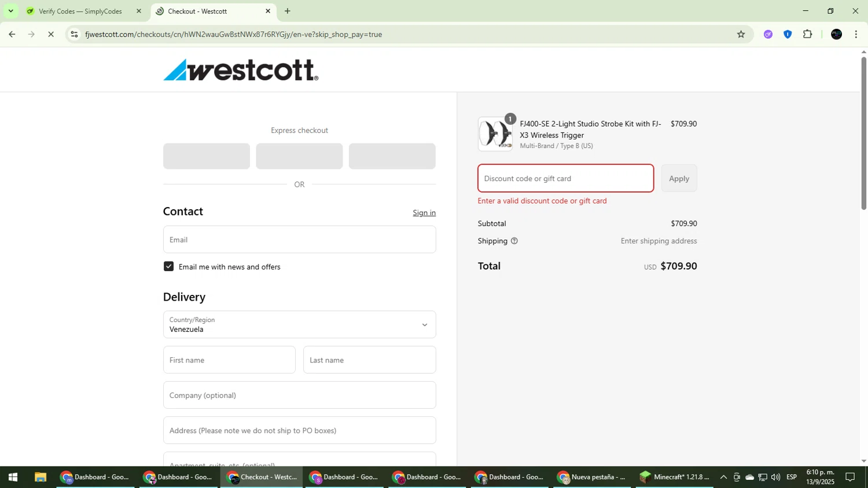The width and height of the screenshot is (868, 488).
Task: Open the volume control in the tray
Action: [775, 477]
